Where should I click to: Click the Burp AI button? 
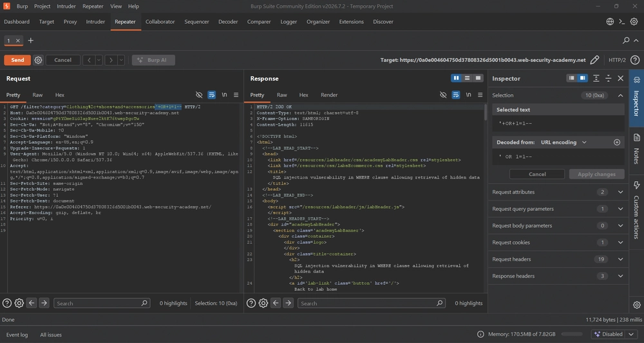point(153,60)
